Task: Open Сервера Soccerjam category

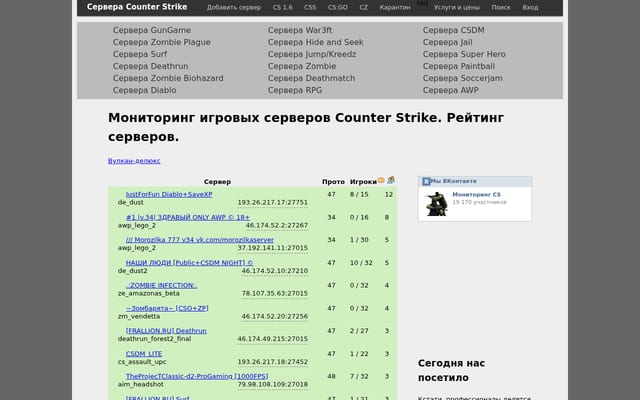Action: coord(462,78)
